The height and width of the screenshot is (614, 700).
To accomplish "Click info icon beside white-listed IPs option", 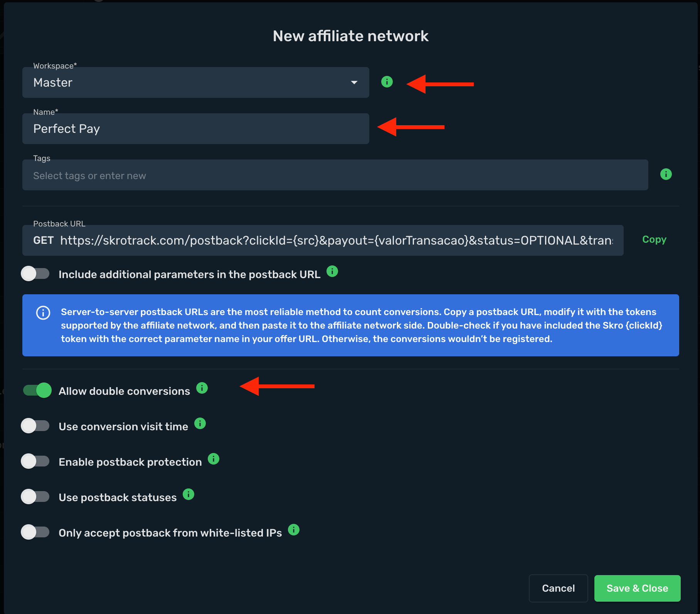I will pyautogui.click(x=293, y=530).
